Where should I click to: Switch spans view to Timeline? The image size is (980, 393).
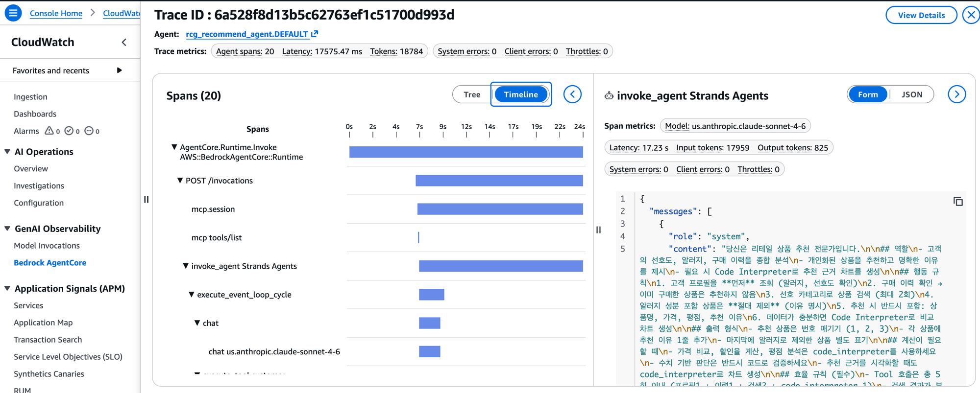click(x=521, y=94)
